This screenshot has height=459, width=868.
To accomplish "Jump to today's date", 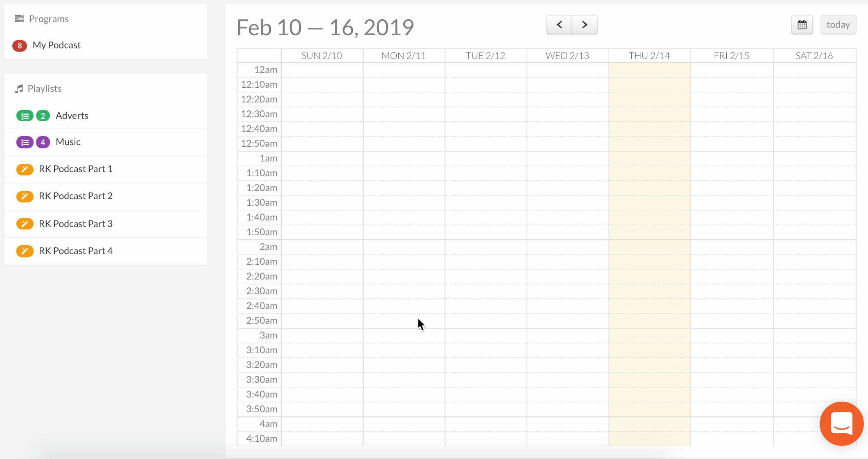I will click(838, 25).
